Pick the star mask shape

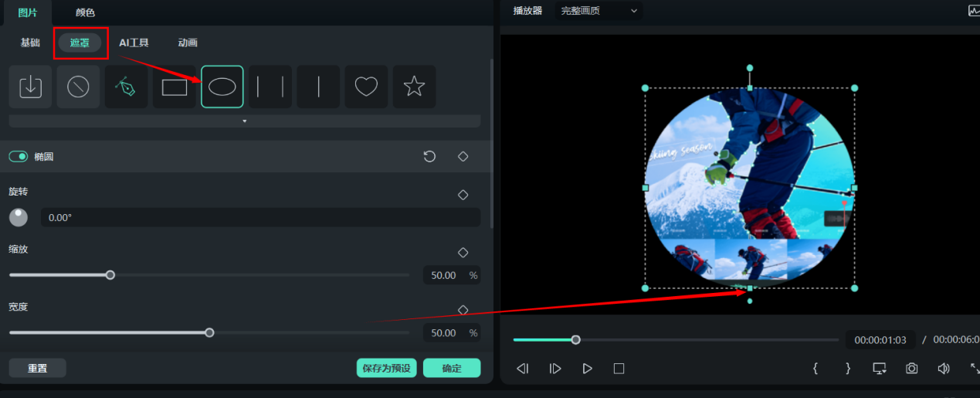(414, 87)
